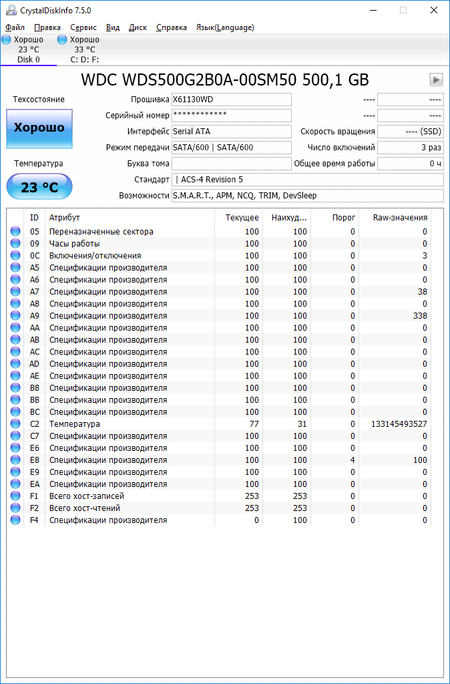Click status orb for attribute E6
This screenshot has height=684, width=450.
(x=15, y=448)
